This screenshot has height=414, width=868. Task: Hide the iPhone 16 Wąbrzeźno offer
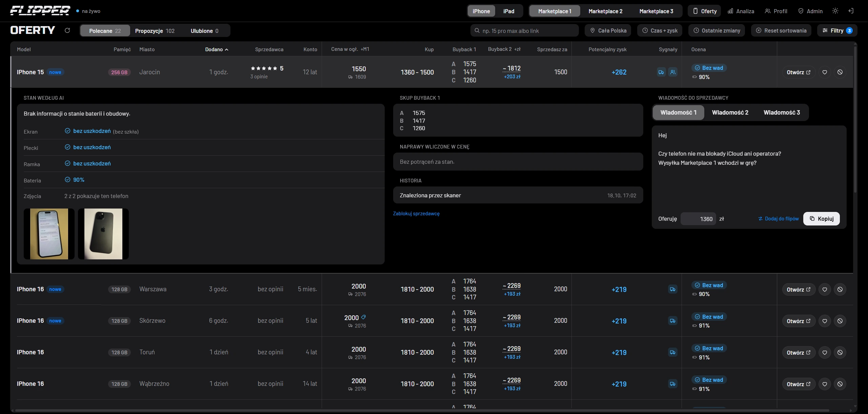840,384
